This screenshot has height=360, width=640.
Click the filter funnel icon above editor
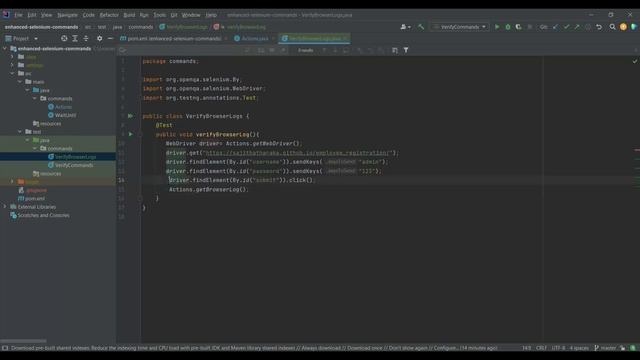point(406,50)
